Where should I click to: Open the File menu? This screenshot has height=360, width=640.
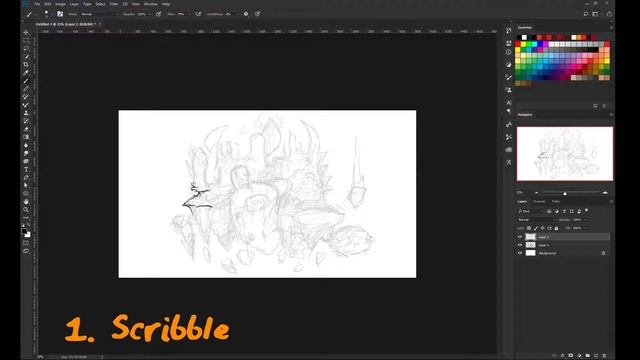(x=37, y=4)
